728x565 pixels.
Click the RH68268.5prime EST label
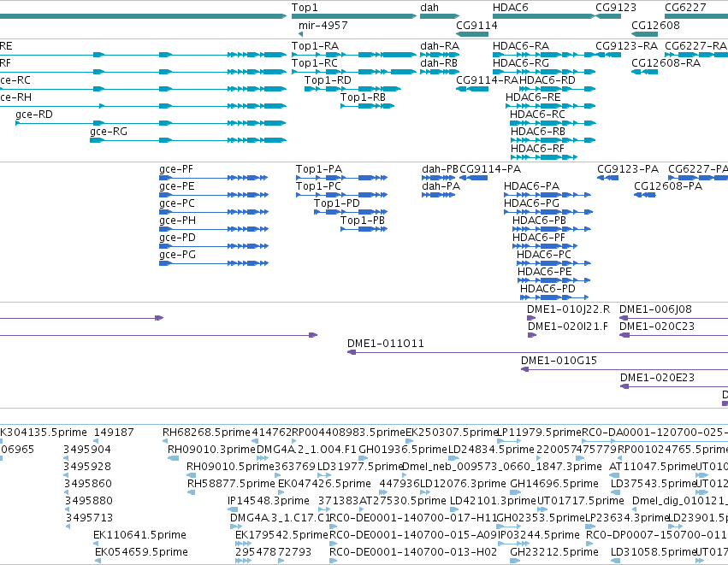click(207, 433)
